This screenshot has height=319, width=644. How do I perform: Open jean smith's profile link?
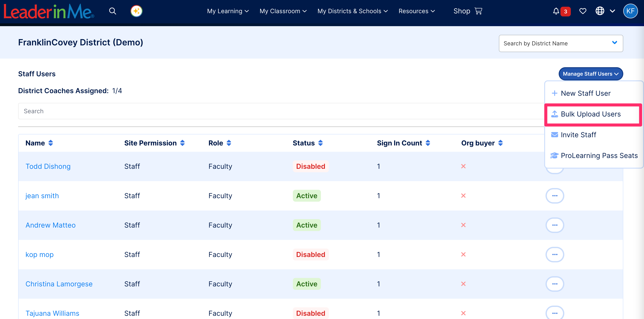42,196
